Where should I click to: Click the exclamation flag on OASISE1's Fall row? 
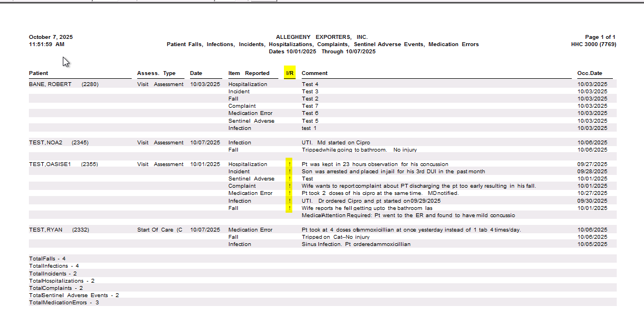click(289, 208)
